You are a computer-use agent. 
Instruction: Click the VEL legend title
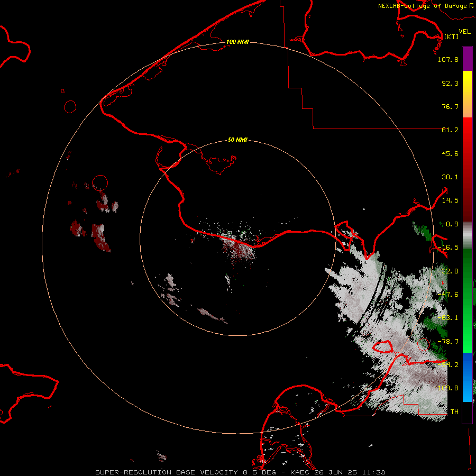(x=464, y=32)
